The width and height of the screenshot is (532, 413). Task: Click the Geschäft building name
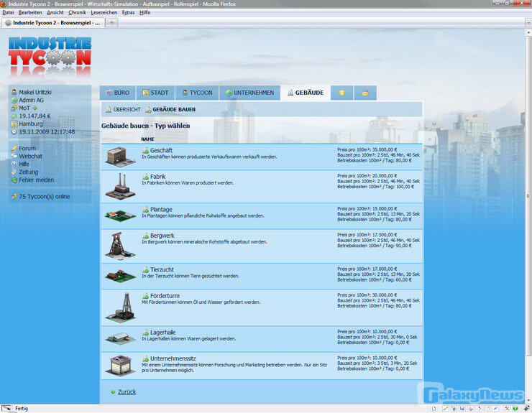coord(161,150)
